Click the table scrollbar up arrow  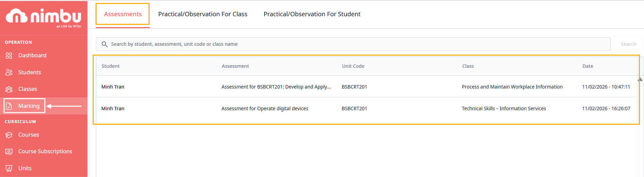point(640,79)
